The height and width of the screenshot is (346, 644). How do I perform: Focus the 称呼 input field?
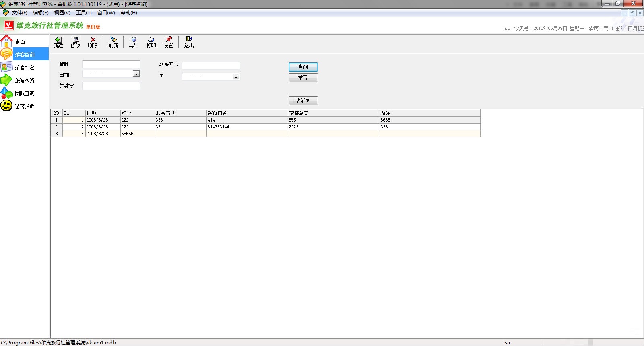click(x=111, y=64)
